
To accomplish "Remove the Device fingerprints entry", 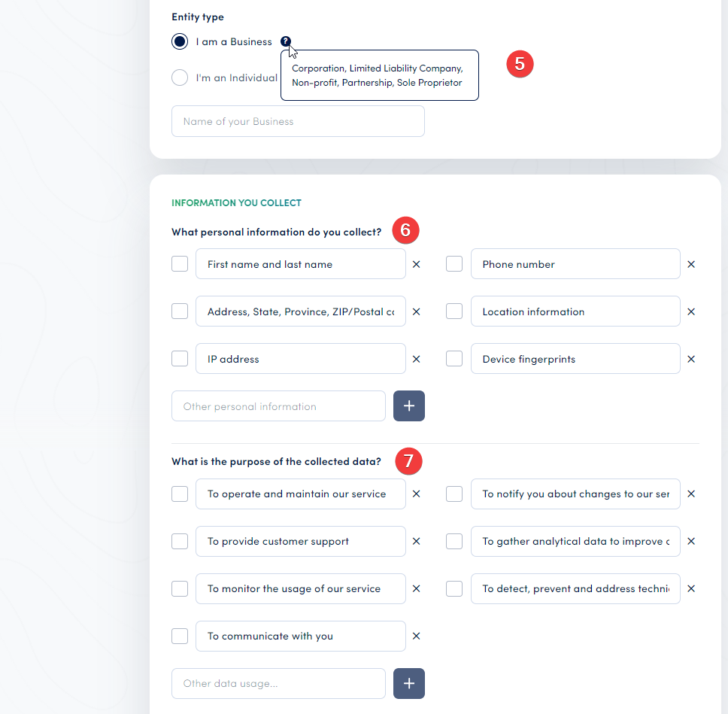I will tap(690, 359).
